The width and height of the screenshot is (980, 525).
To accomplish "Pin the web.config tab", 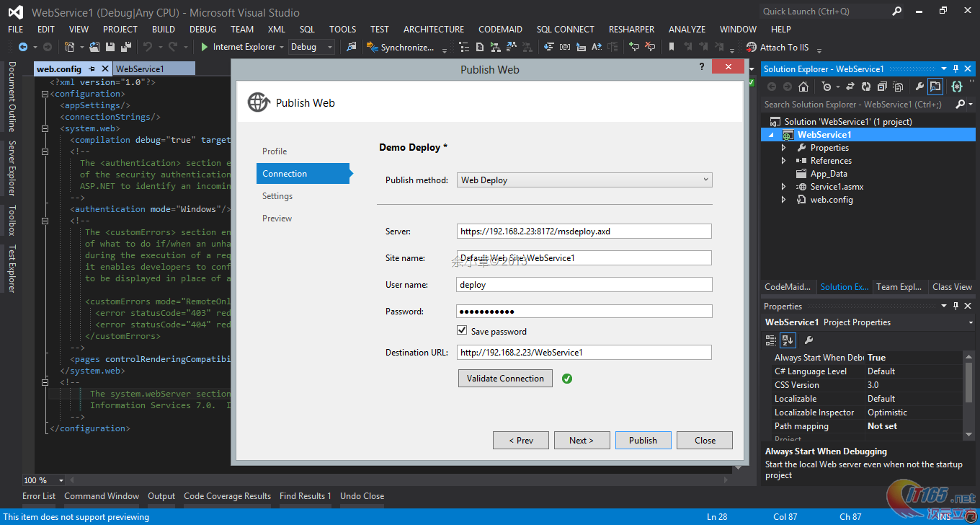I will click(x=92, y=69).
